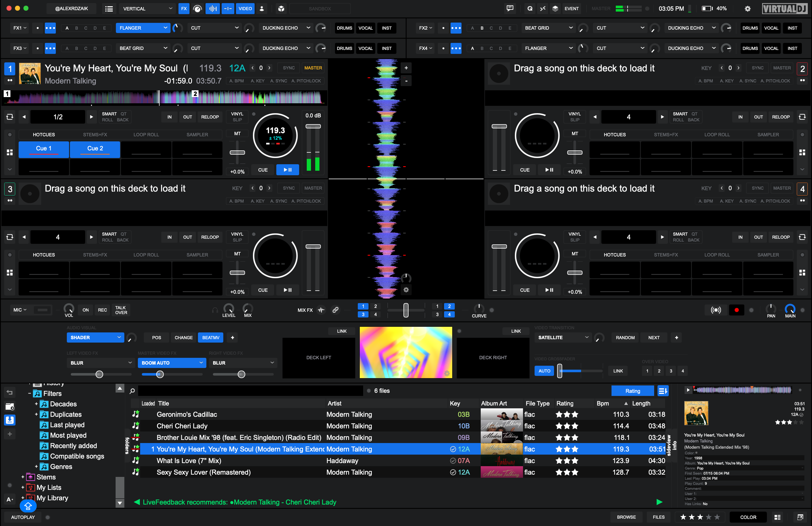Switch deck 1 pads to LOOP ROLL
Image resolution: width=812 pixels, height=526 pixels.
pyautogui.click(x=146, y=135)
